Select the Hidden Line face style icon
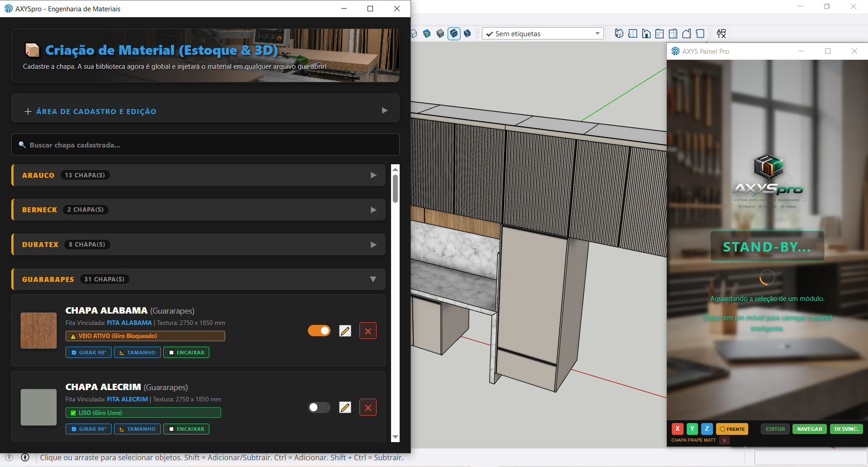This screenshot has height=467, width=868. pyautogui.click(x=414, y=33)
